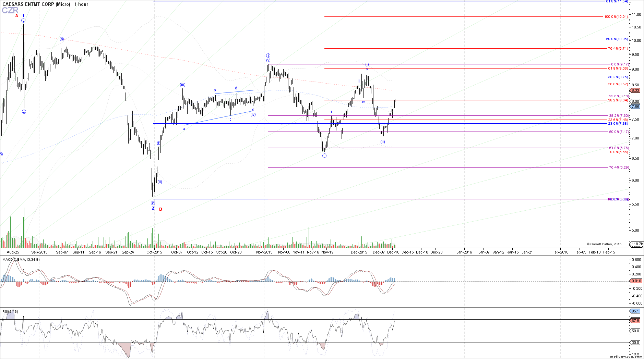Select the circled a wave label
The height and width of the screenshot is (359, 644).
[24, 112]
